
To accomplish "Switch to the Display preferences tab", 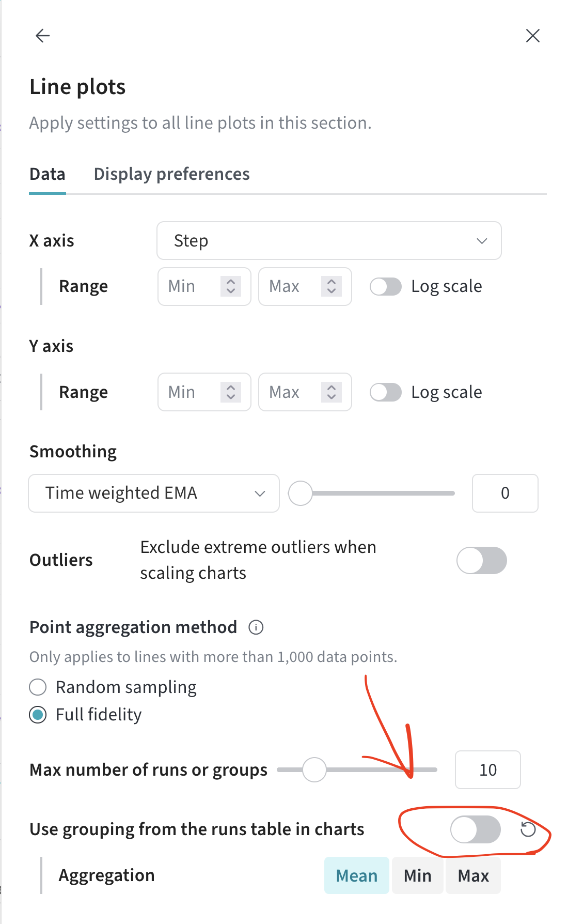I will point(171,174).
